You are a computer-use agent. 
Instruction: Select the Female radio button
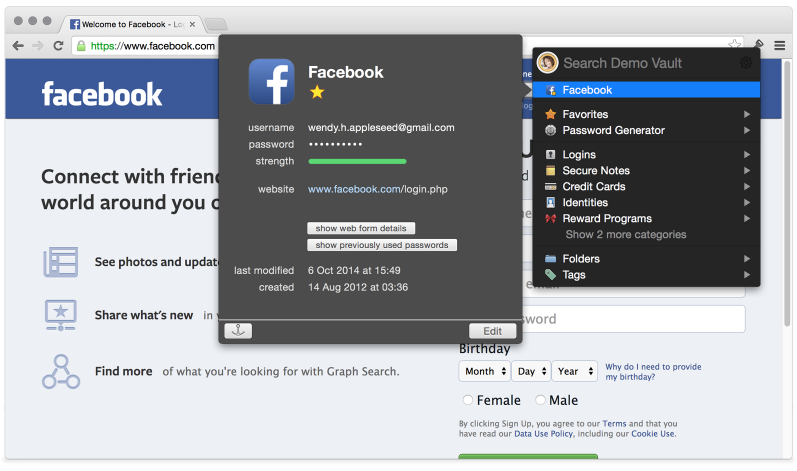tap(468, 400)
